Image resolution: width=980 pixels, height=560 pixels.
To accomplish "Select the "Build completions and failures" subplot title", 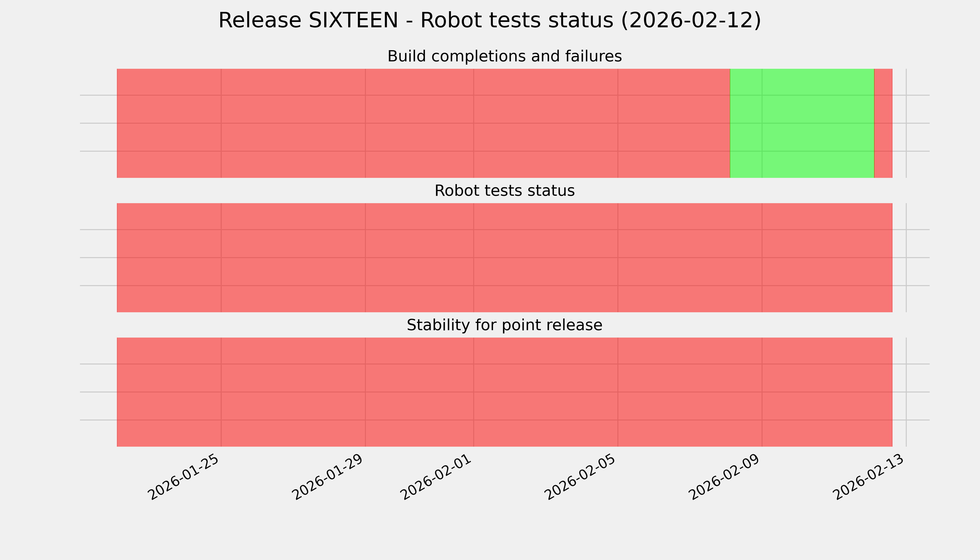I will (x=504, y=56).
